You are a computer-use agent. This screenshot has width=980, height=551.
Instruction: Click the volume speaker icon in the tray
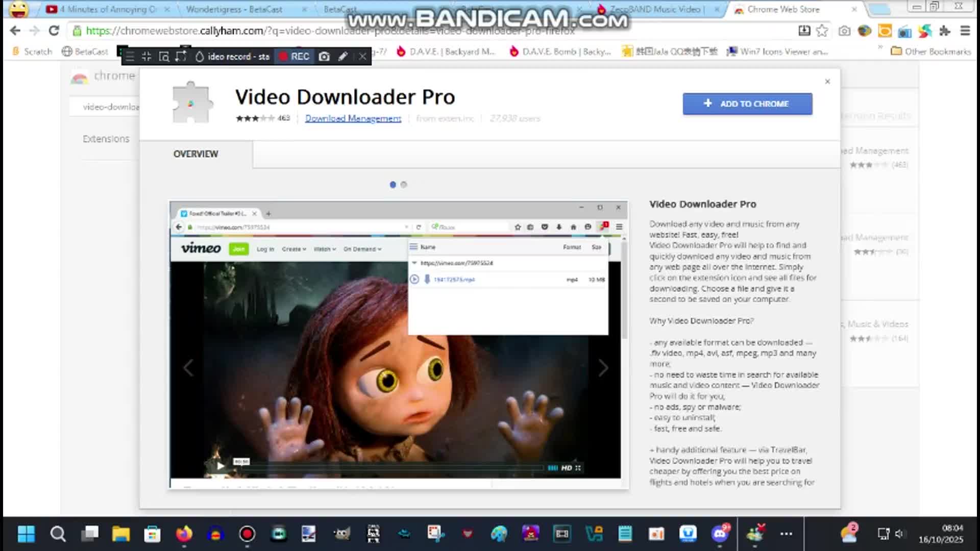tap(899, 534)
